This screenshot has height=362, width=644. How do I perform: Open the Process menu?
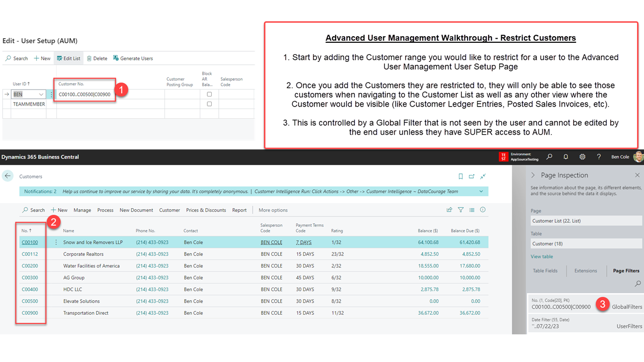pos(105,210)
